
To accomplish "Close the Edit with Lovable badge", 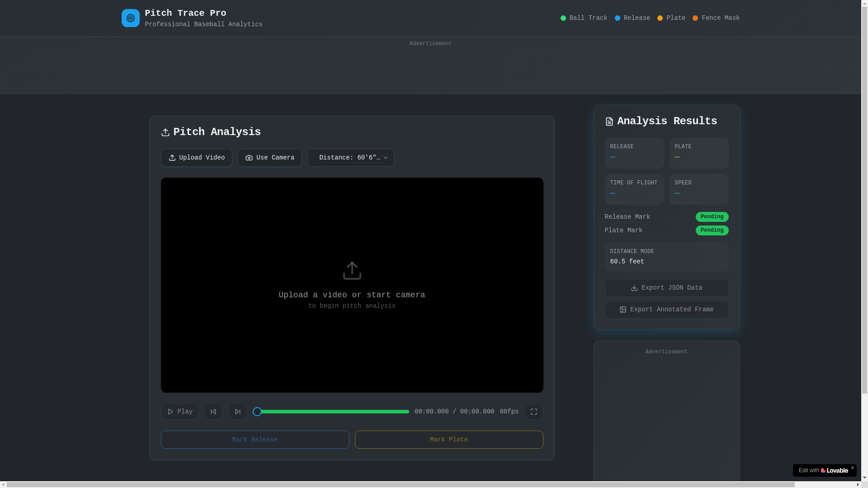I will click(x=853, y=468).
